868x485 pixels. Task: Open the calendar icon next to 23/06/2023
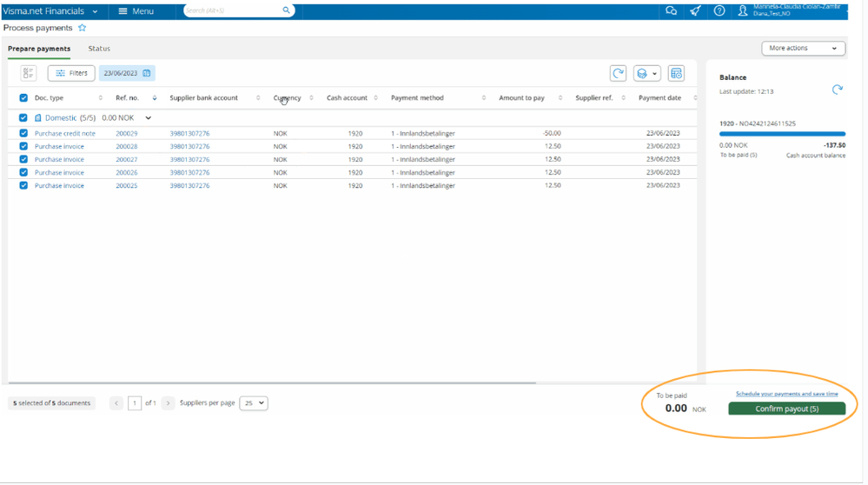coord(147,73)
